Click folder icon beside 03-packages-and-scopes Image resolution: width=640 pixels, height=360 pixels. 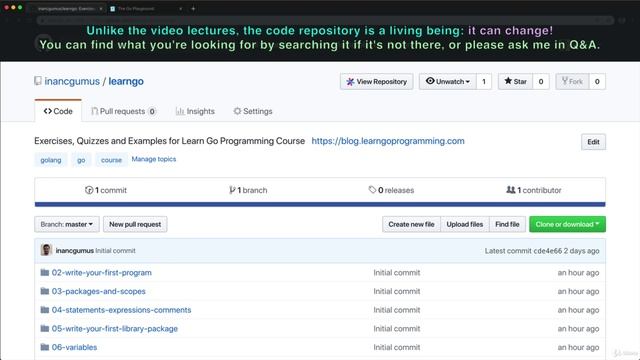pyautogui.click(x=45, y=291)
